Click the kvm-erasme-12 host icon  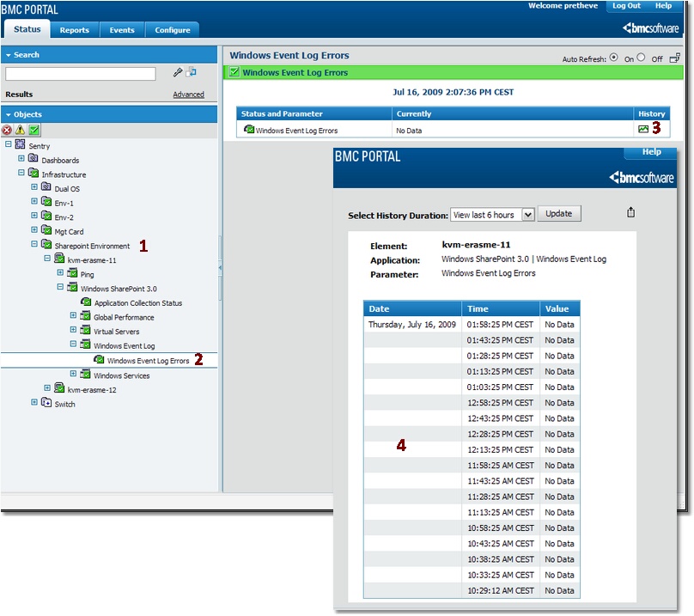tap(59, 388)
